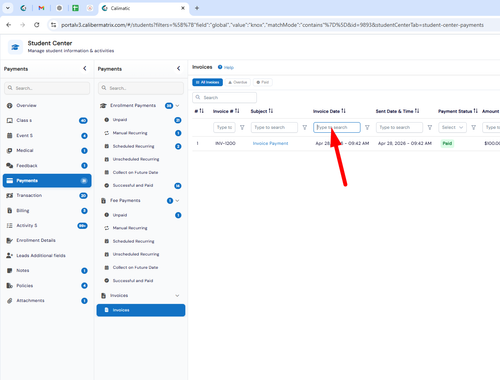Viewport: 500px width, 380px height.
Task: Click the filter icon beside Payment Status select
Action: (x=474, y=127)
